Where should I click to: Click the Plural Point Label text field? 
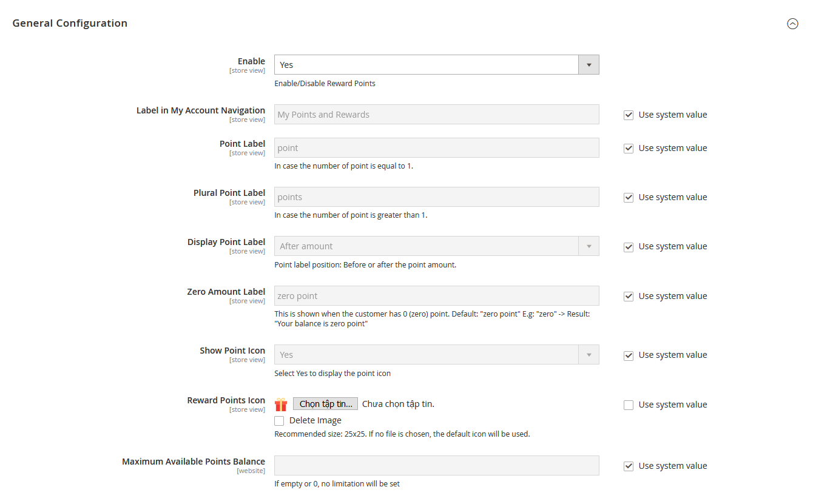[x=436, y=197]
